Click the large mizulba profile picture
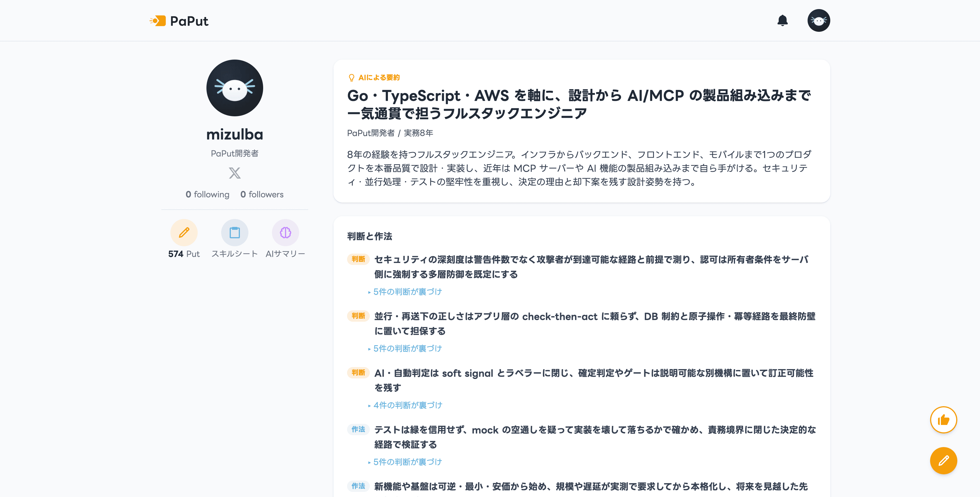 coord(235,88)
